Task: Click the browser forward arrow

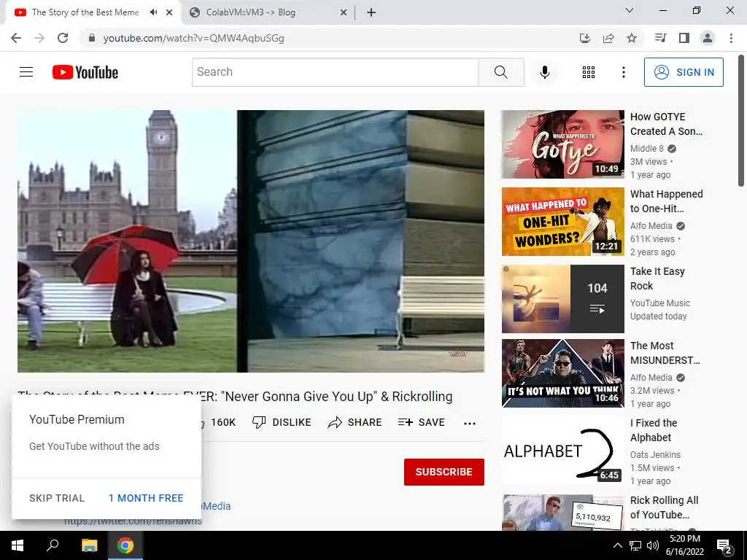Action: click(39, 38)
